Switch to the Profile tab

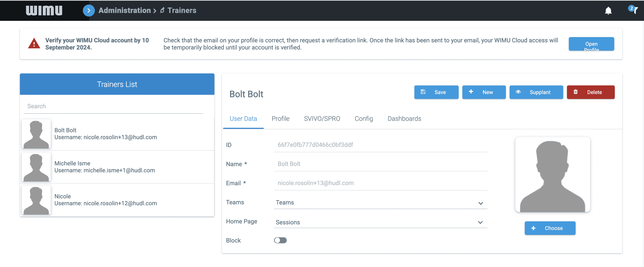(x=280, y=118)
